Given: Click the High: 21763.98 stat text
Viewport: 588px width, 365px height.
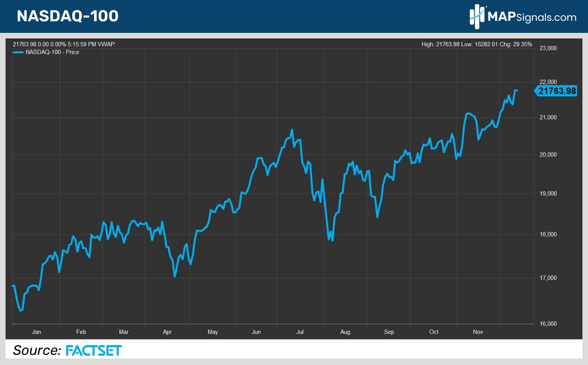Looking at the screenshot, I should pyautogui.click(x=440, y=44).
